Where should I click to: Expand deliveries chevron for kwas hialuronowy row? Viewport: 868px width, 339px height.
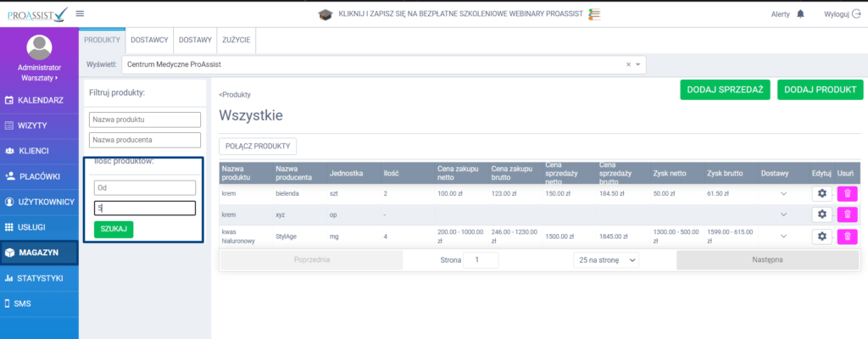783,236
